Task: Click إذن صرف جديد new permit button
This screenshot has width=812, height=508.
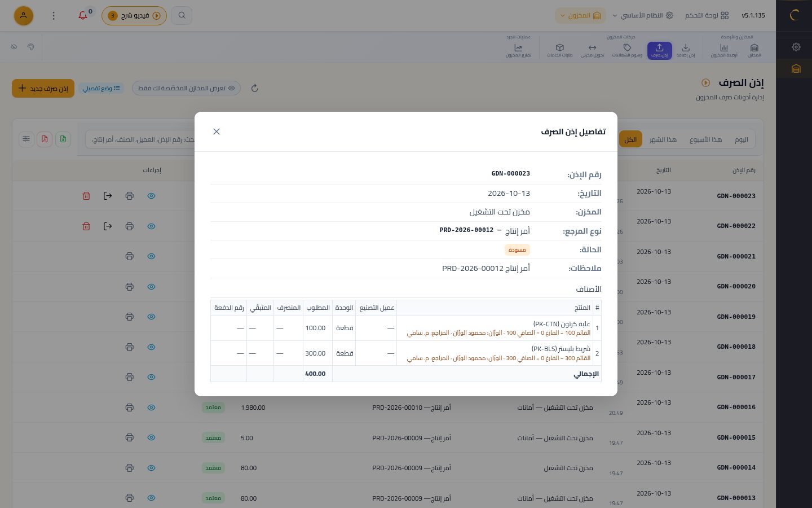Action: (43, 88)
